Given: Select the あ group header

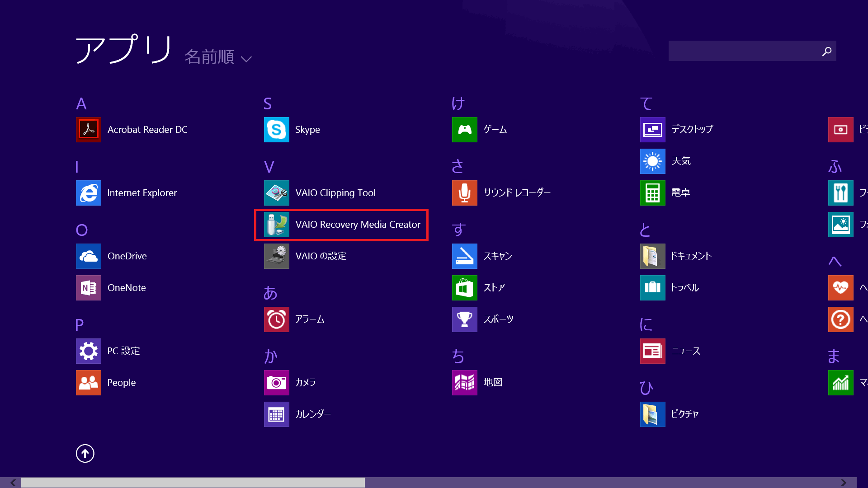Looking at the screenshot, I should 270,293.
